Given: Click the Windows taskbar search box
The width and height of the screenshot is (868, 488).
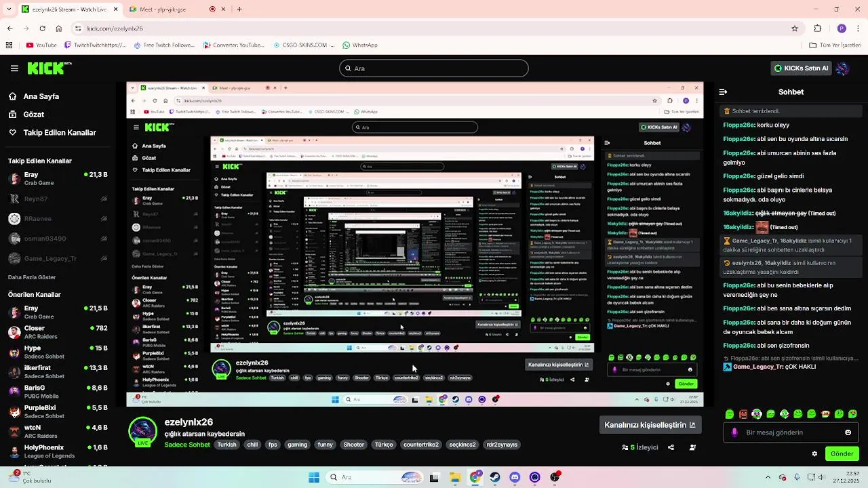Looking at the screenshot, I should (x=373, y=477).
